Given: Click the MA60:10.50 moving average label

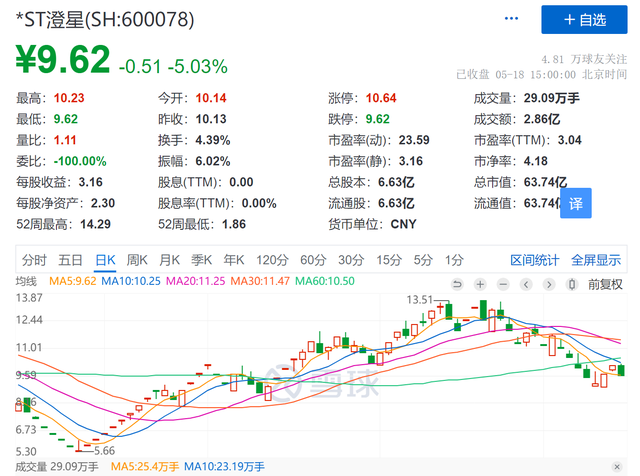Looking at the screenshot, I should pos(325,281).
